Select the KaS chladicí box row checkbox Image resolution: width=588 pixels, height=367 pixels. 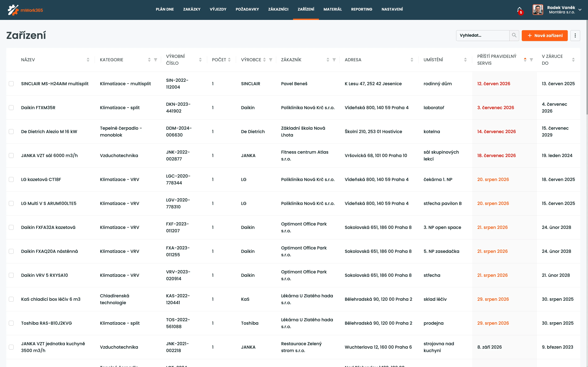(x=11, y=299)
